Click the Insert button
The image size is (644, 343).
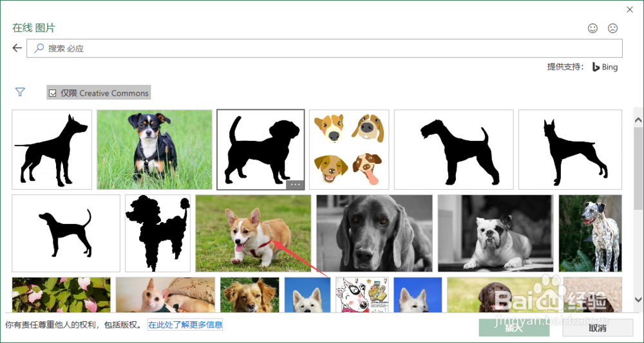(514, 328)
